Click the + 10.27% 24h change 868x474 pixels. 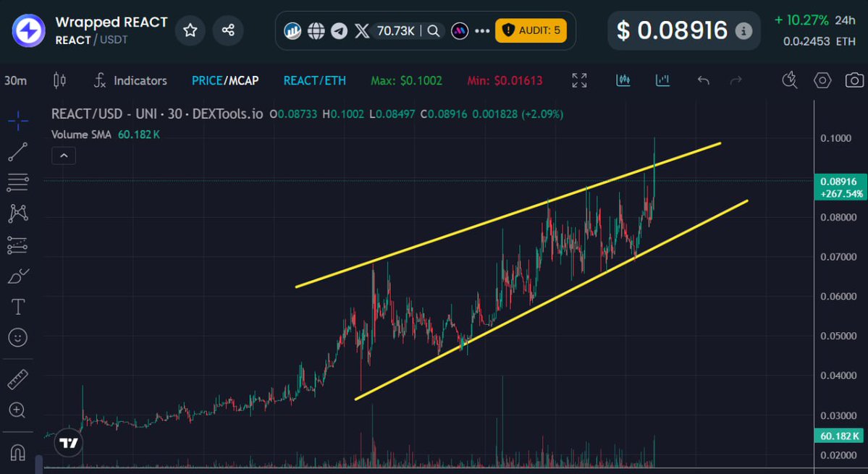pos(801,21)
